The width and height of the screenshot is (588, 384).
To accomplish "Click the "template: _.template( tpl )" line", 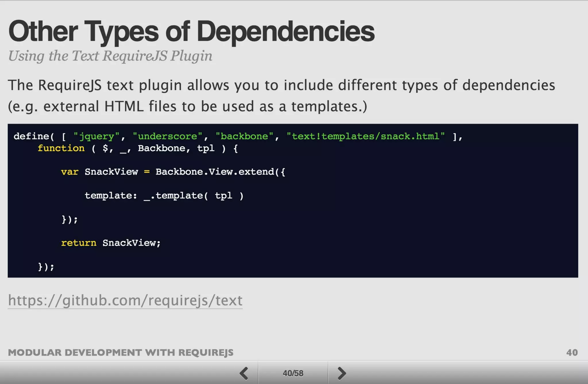I will (x=164, y=196).
